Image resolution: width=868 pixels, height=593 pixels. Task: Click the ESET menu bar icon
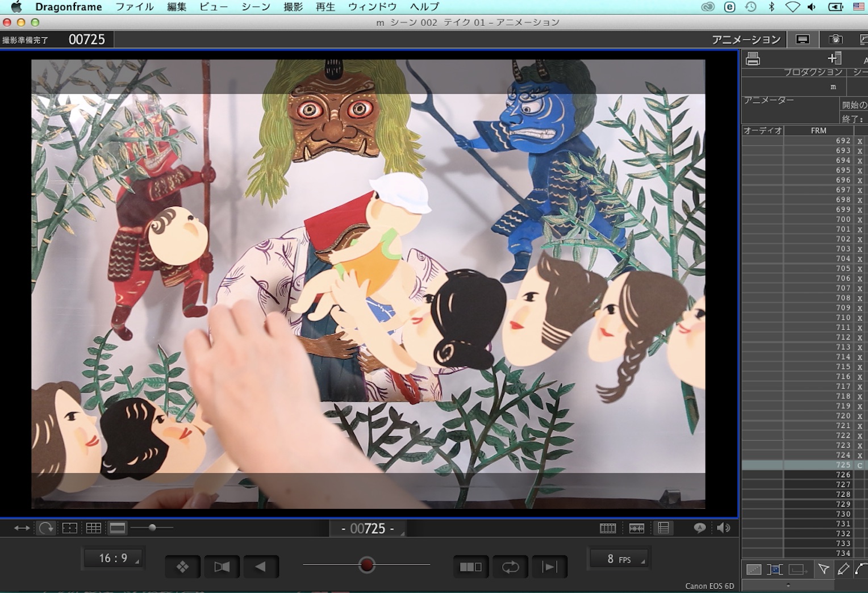pos(730,7)
